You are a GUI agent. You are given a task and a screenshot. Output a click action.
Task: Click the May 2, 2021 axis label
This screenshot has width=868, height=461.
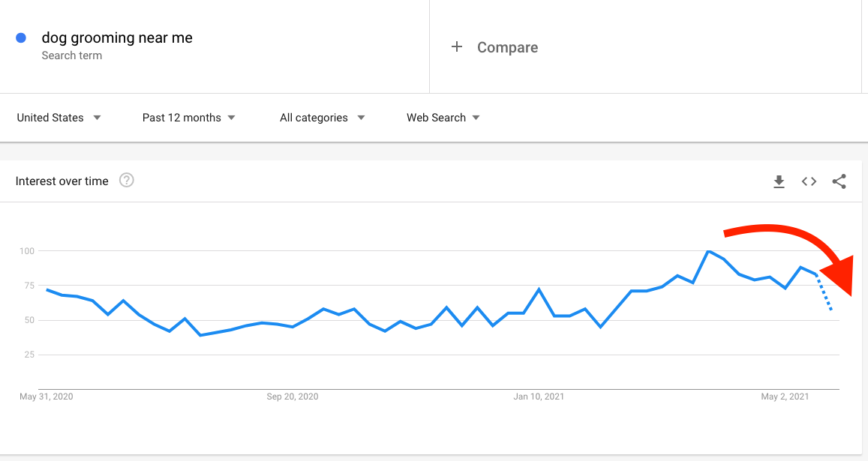pyautogui.click(x=785, y=397)
